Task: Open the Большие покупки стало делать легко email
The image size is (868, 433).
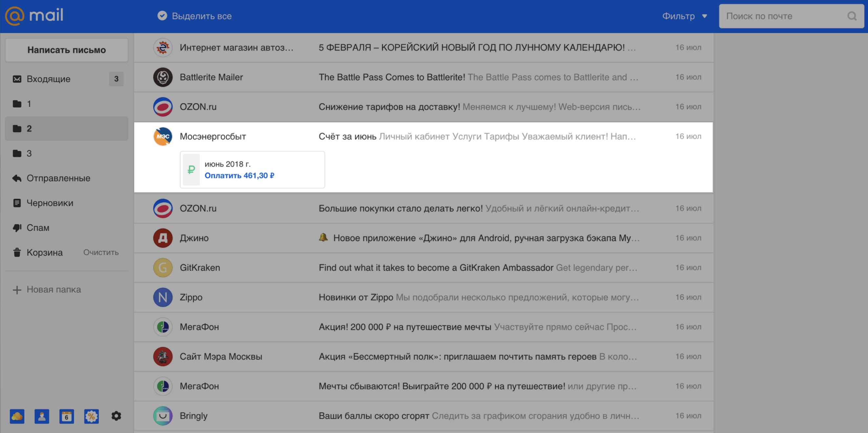Action: coord(423,208)
